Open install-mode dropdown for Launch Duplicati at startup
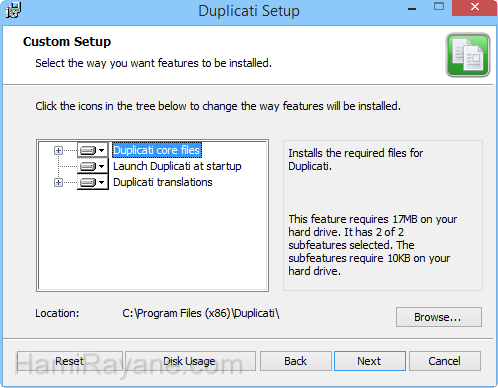 (93, 166)
